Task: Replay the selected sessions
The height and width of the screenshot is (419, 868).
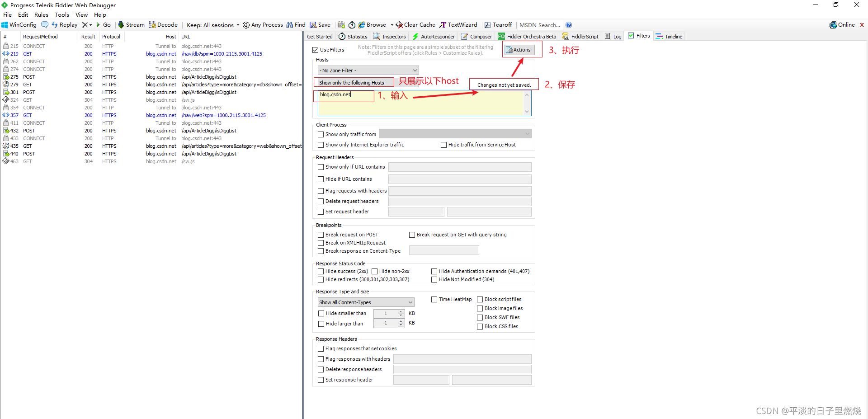Action: [64, 25]
